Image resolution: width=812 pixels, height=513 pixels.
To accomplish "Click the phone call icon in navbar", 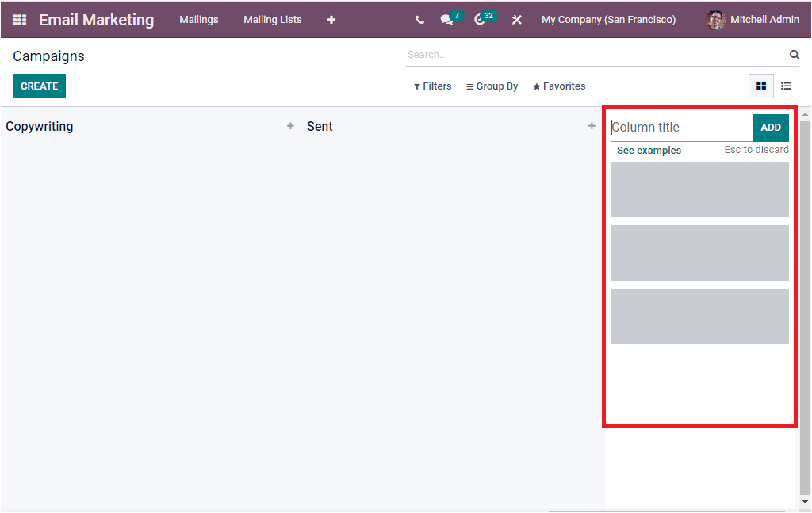I will 419,19.
